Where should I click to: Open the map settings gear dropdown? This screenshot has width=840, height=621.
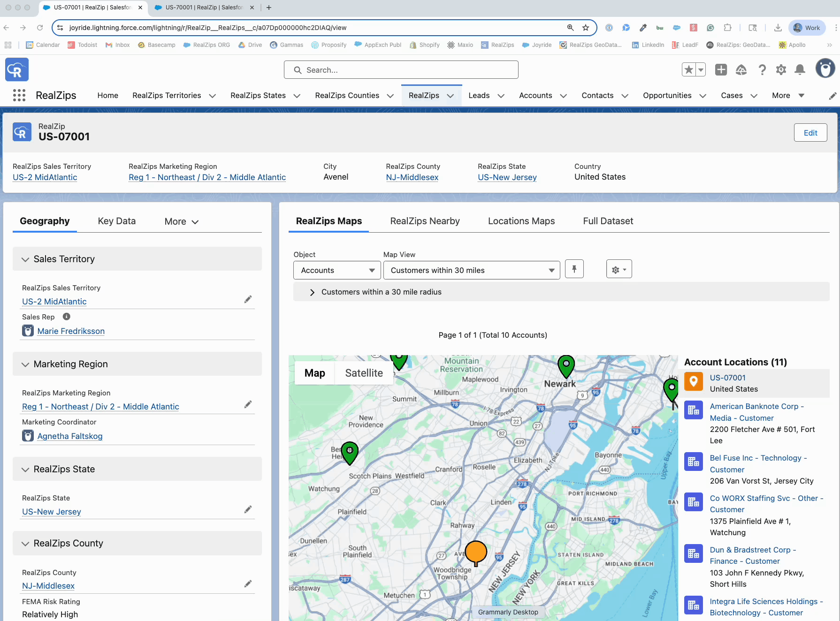tap(619, 269)
